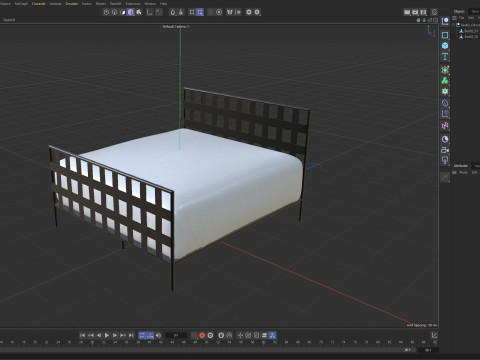Viewport: 480px width, 360px height.
Task: Switch to the Objects manager tab
Action: 459,11
